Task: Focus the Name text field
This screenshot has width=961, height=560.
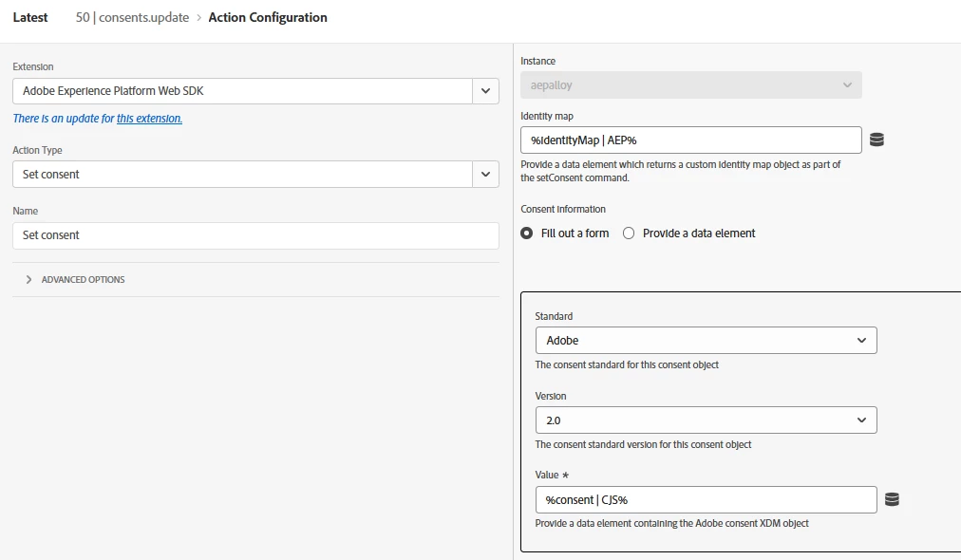Action: click(255, 235)
